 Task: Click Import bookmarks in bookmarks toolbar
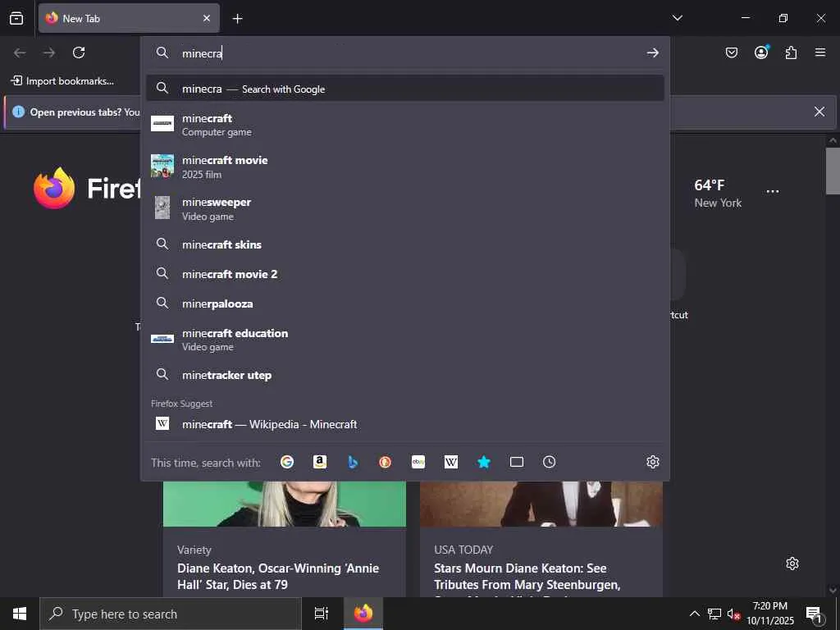pos(62,81)
